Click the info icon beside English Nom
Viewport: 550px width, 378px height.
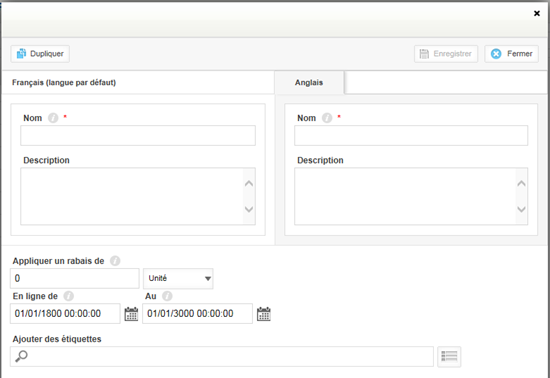(x=327, y=118)
